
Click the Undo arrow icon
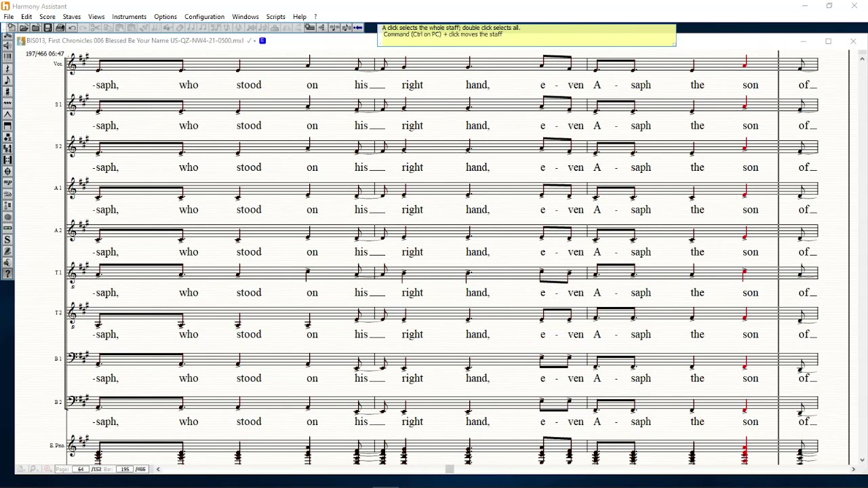(72, 28)
